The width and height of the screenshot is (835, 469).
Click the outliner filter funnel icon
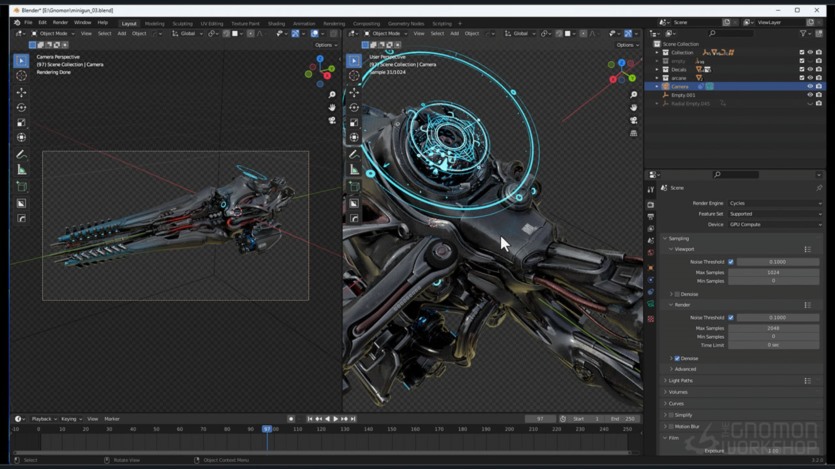click(803, 34)
